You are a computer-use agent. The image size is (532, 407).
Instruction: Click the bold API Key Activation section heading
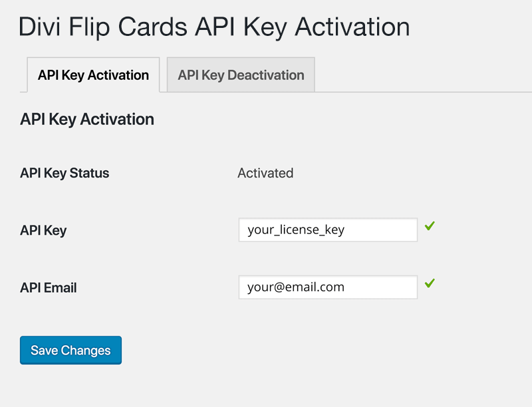[x=87, y=120]
